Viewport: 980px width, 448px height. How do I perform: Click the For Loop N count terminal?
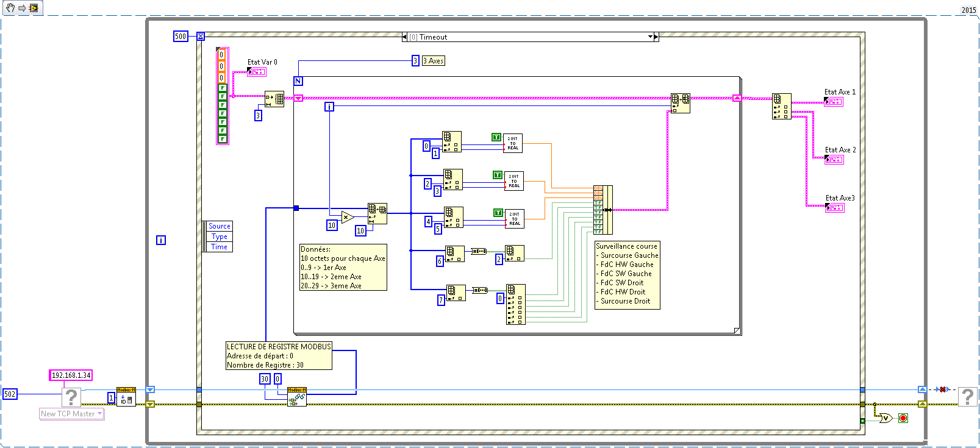coord(298,81)
